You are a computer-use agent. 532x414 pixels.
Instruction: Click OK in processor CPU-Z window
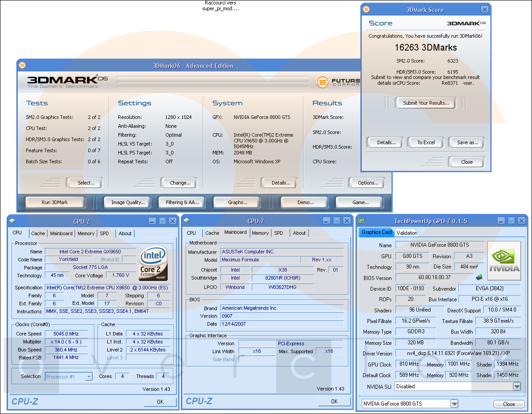coord(160,402)
